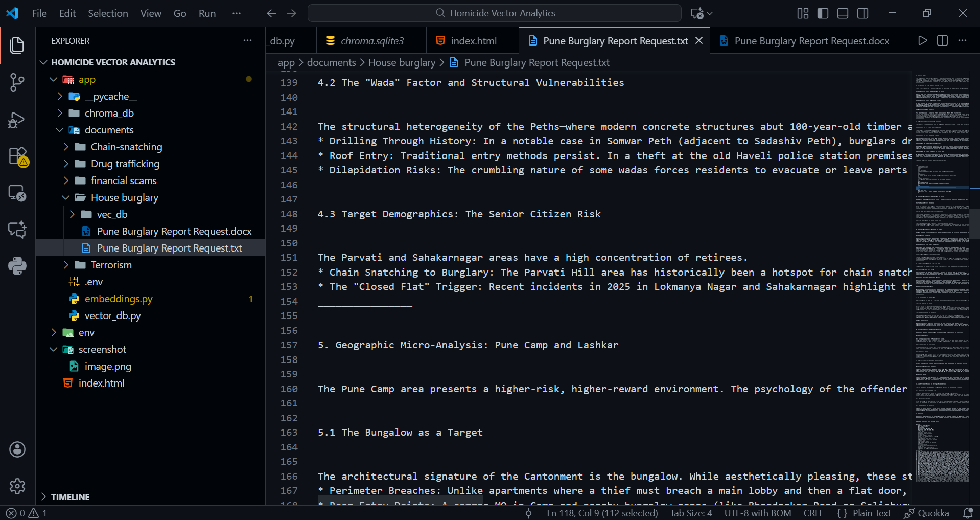The image size is (980, 520).
Task: Open the Remote Explorer view
Action: pos(17,193)
